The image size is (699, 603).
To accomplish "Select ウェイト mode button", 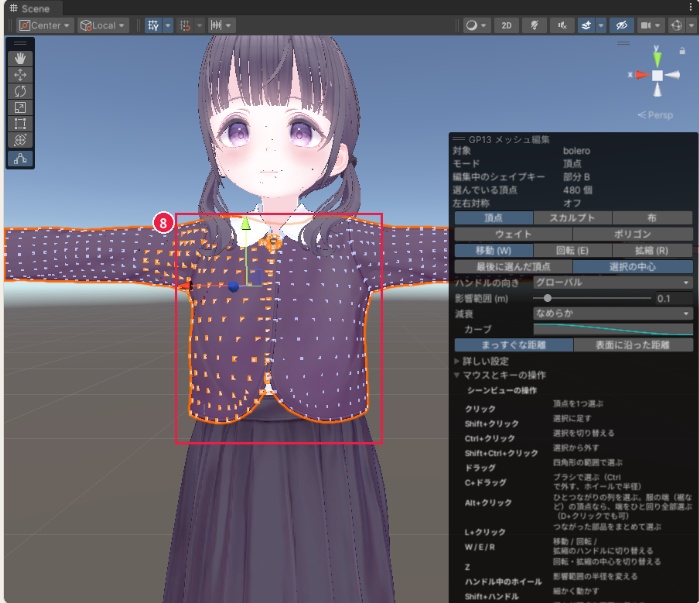I will coord(513,234).
